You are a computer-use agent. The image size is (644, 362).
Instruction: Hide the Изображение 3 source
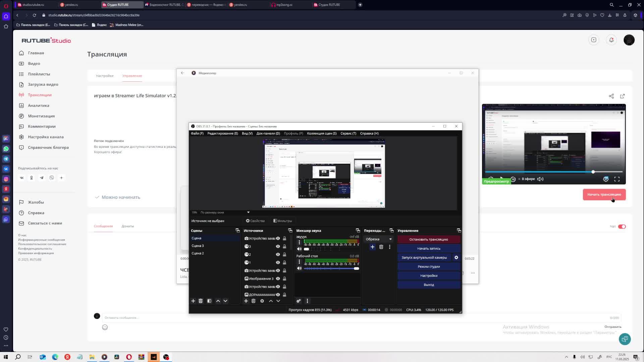pyautogui.click(x=278, y=279)
